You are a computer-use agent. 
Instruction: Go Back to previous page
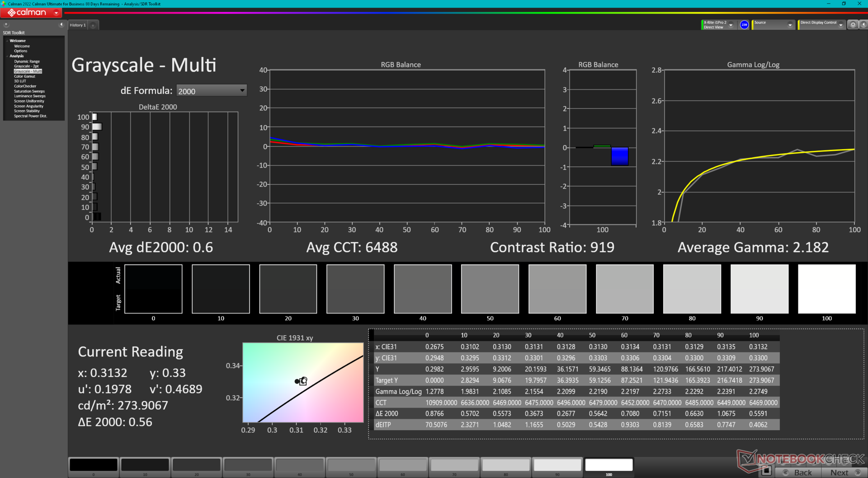[799, 472]
